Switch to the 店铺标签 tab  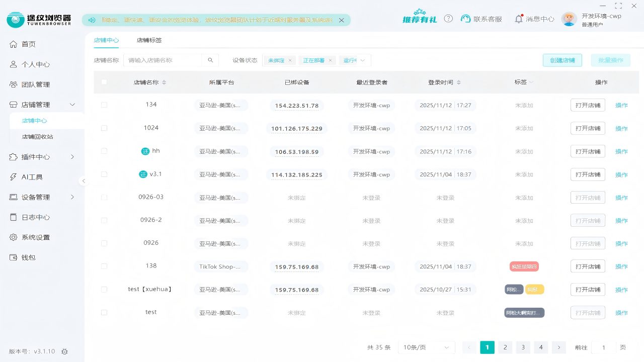pyautogui.click(x=149, y=40)
